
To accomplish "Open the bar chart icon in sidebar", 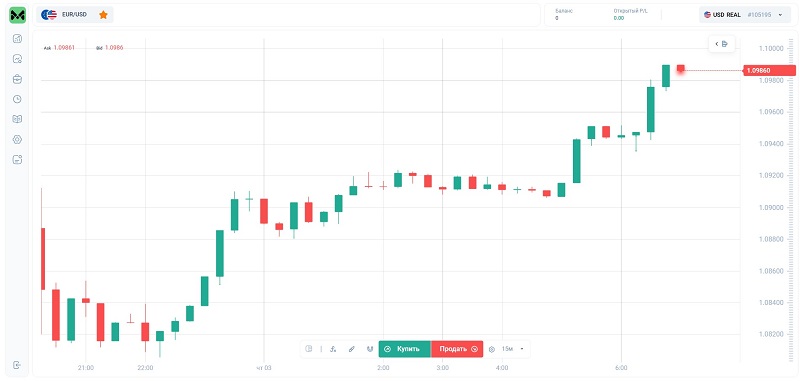I will click(x=17, y=38).
